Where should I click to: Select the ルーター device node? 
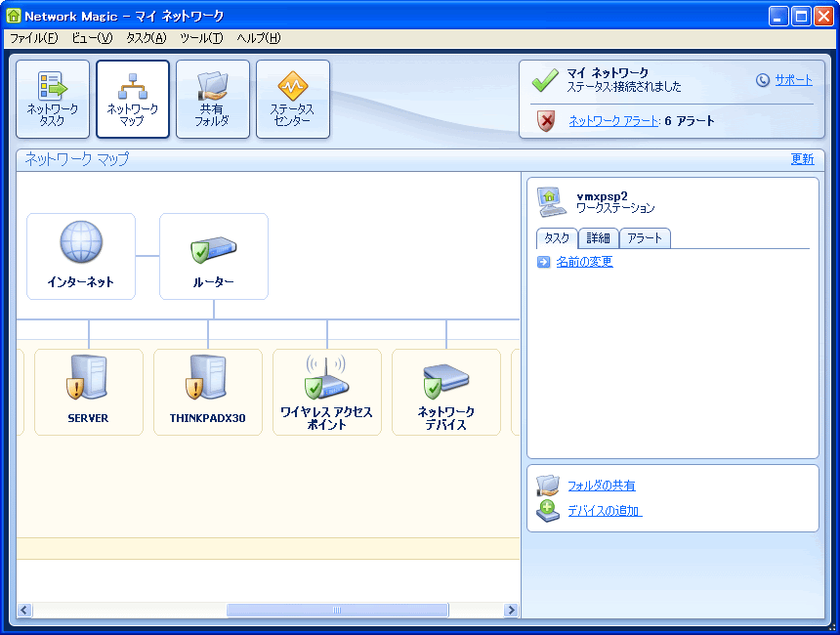[214, 256]
